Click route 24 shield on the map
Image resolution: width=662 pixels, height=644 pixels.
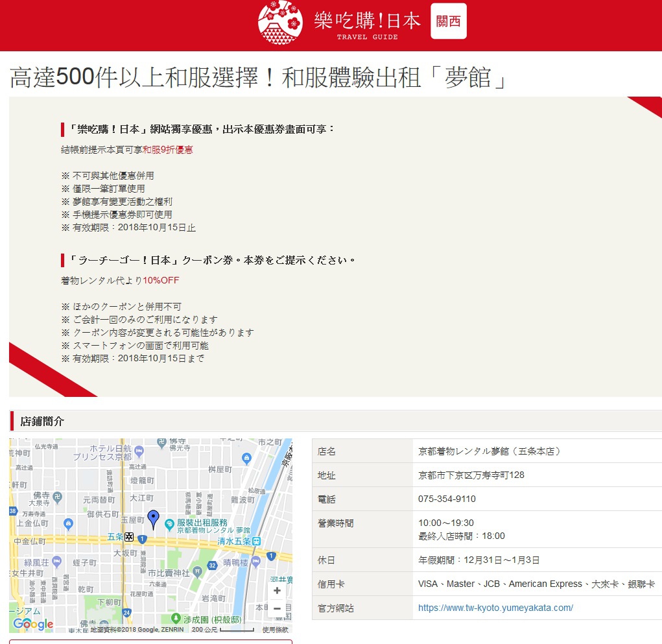tap(126, 612)
